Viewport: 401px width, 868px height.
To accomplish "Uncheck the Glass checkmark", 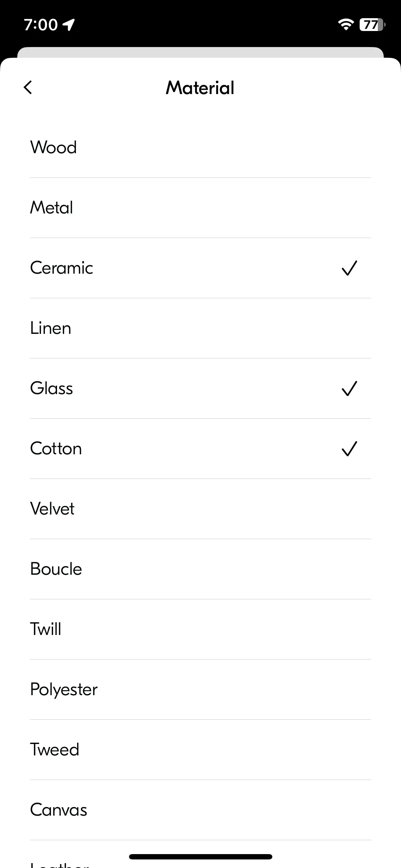I will (x=349, y=388).
